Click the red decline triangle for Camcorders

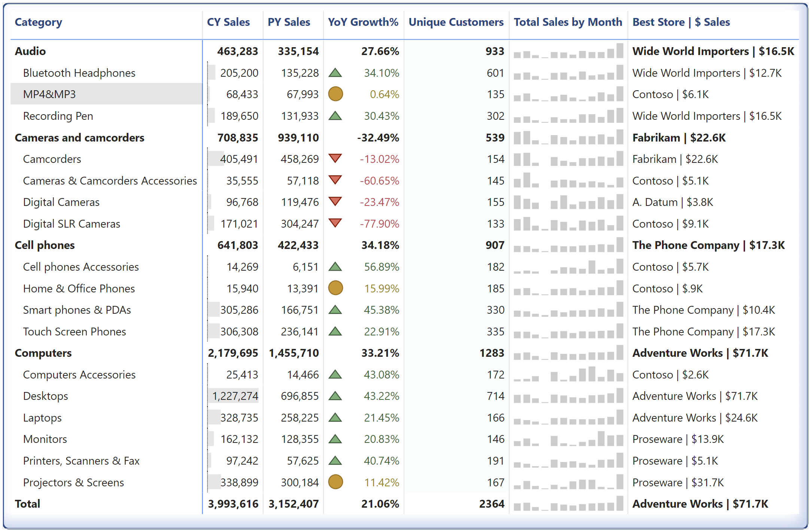(x=336, y=159)
